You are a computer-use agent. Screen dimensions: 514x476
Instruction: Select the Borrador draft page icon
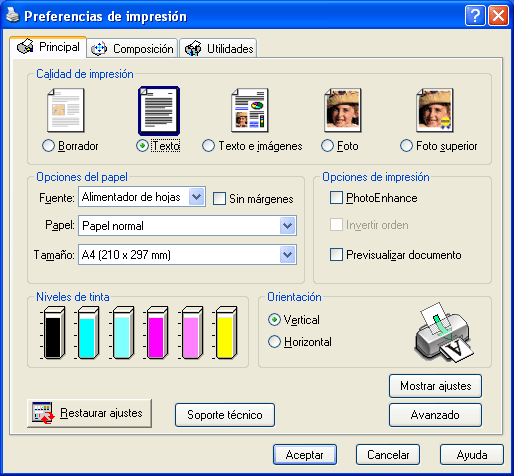point(66,110)
